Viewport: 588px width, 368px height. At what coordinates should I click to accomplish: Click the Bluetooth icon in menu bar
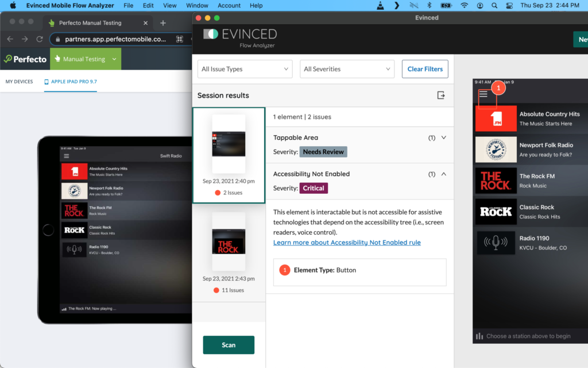click(430, 5)
